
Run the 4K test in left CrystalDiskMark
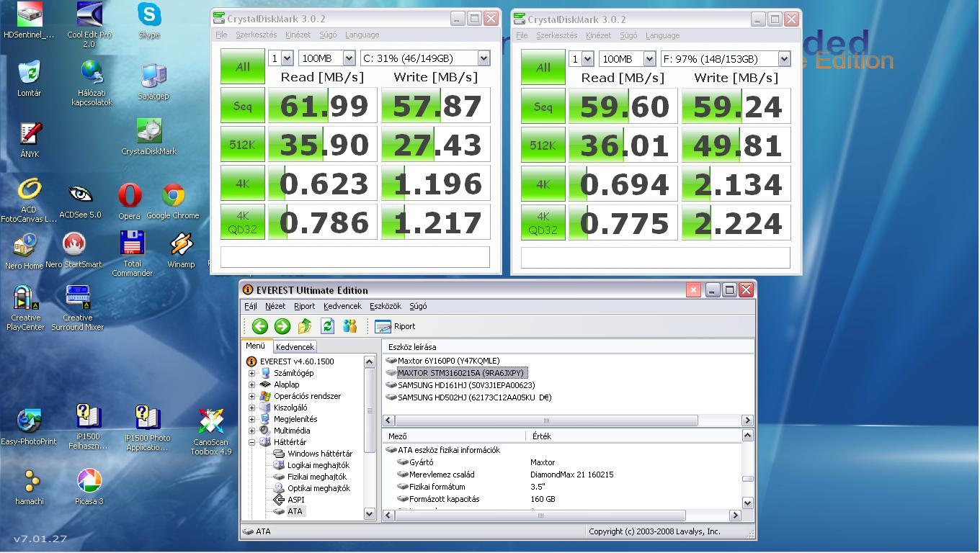243,184
